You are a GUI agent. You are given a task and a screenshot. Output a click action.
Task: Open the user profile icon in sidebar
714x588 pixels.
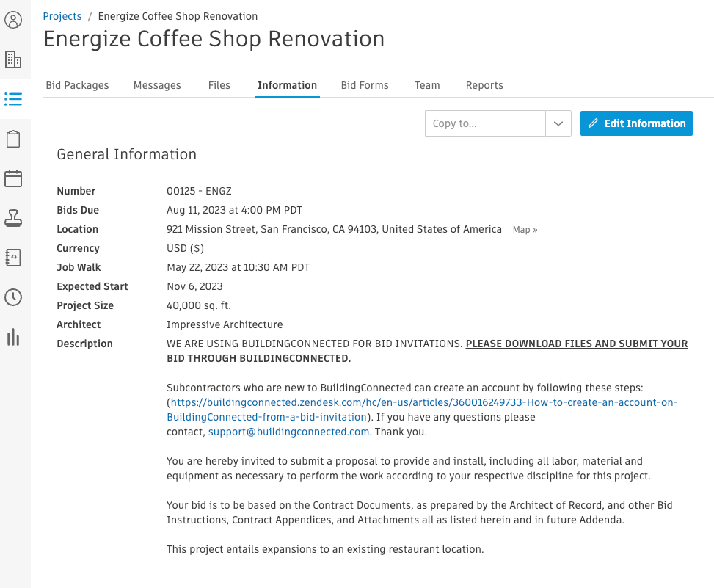click(x=13, y=20)
